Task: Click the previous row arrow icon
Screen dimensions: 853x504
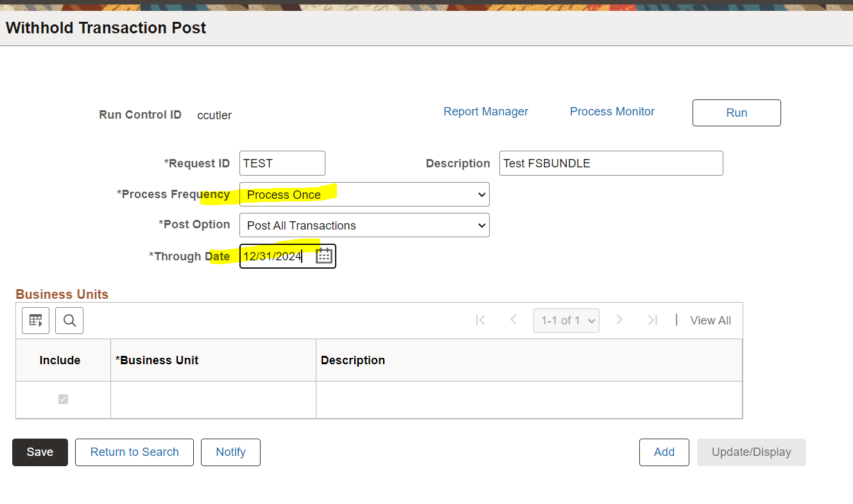Action: click(513, 320)
